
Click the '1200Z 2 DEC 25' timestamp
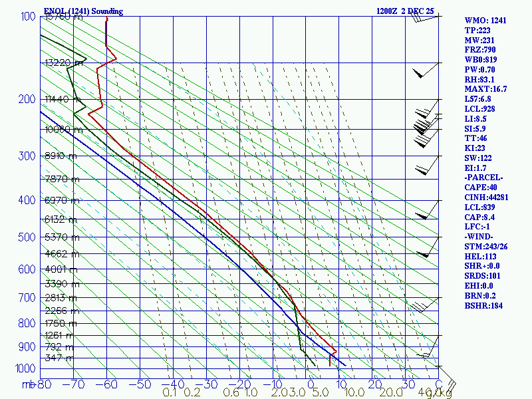point(405,11)
